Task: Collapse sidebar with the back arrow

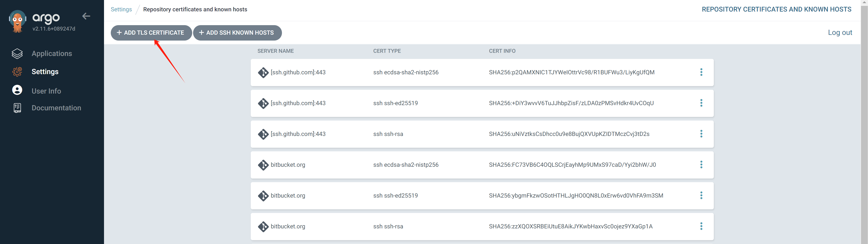Action: click(x=86, y=16)
